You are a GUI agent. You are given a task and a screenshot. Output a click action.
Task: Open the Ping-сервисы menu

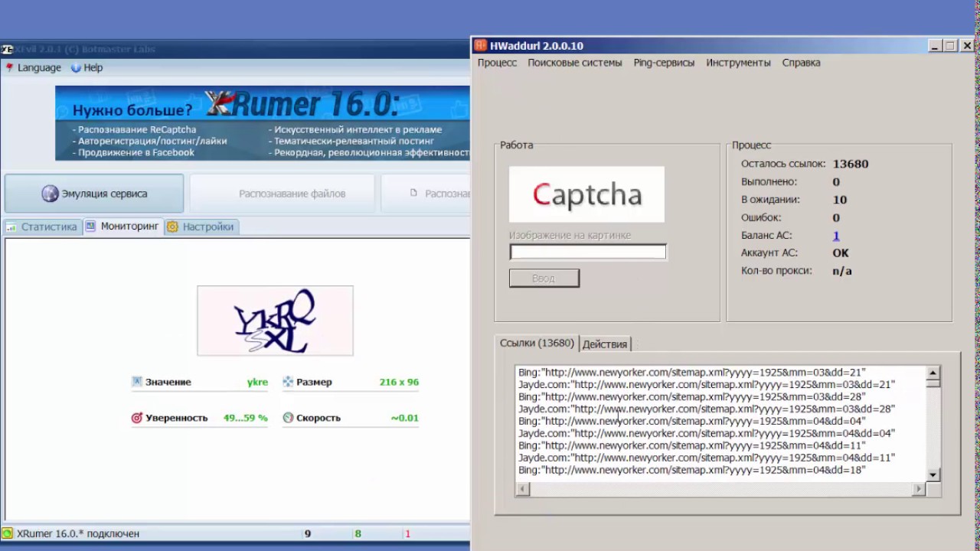point(664,63)
